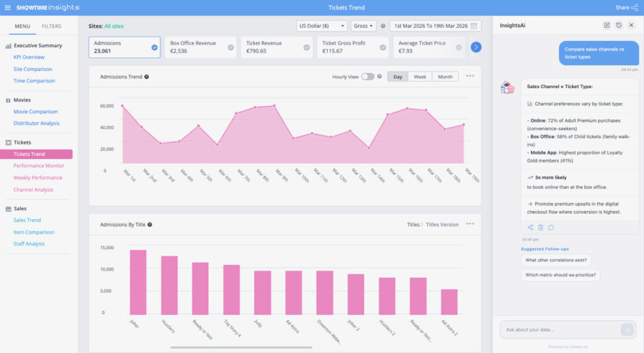Toggle the Admissions KPI checkmark
This screenshot has height=353, width=644.
point(155,47)
